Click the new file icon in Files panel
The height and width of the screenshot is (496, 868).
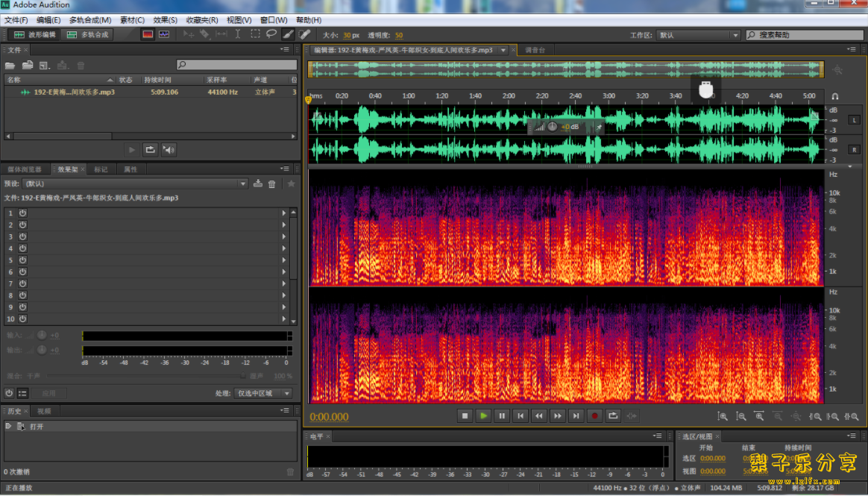[x=45, y=66]
